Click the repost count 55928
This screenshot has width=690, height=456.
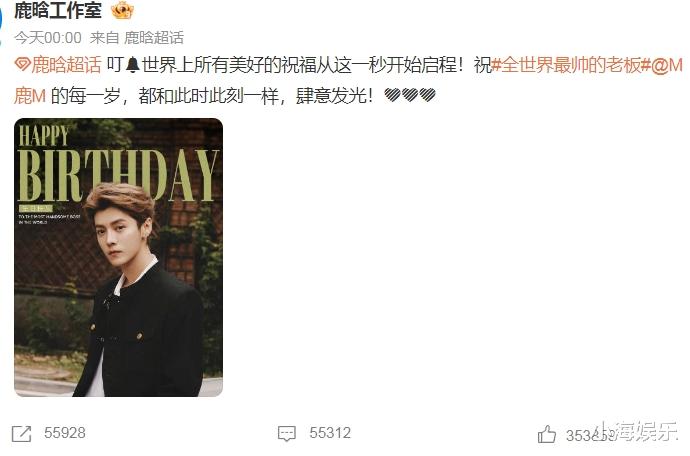coord(65,433)
